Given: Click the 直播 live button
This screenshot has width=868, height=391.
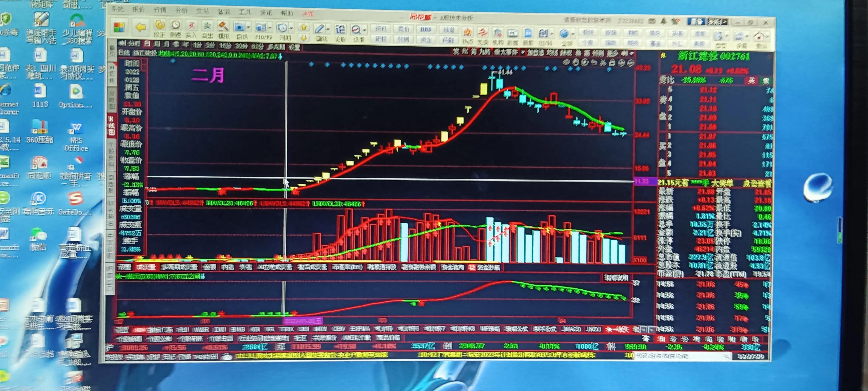Looking at the screenshot, I should [697, 22].
